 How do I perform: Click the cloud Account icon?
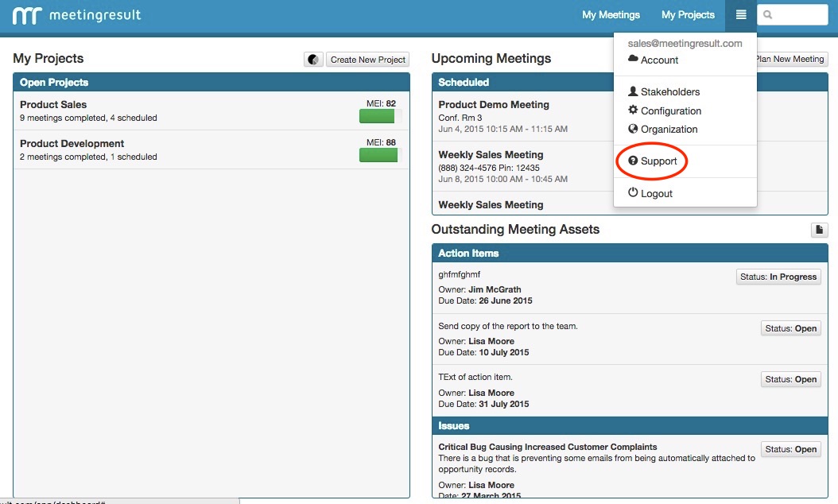coord(633,60)
